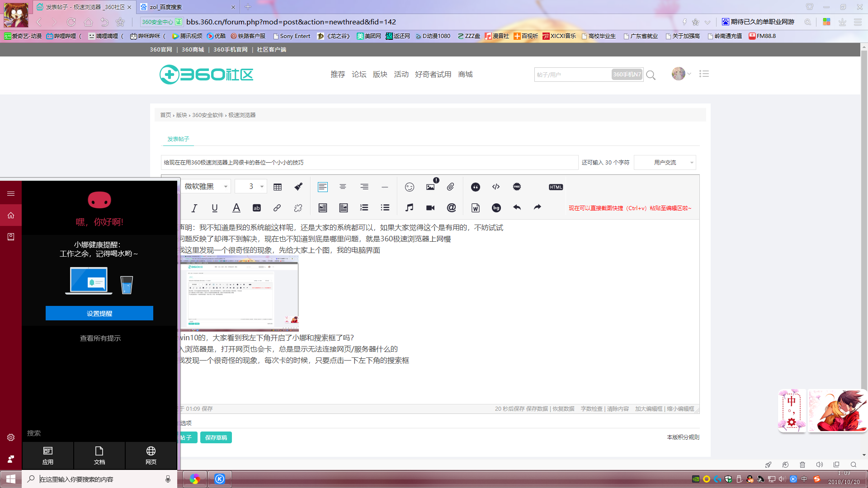The width and height of the screenshot is (868, 488).
Task: Insert music audio into post
Action: [409, 208]
